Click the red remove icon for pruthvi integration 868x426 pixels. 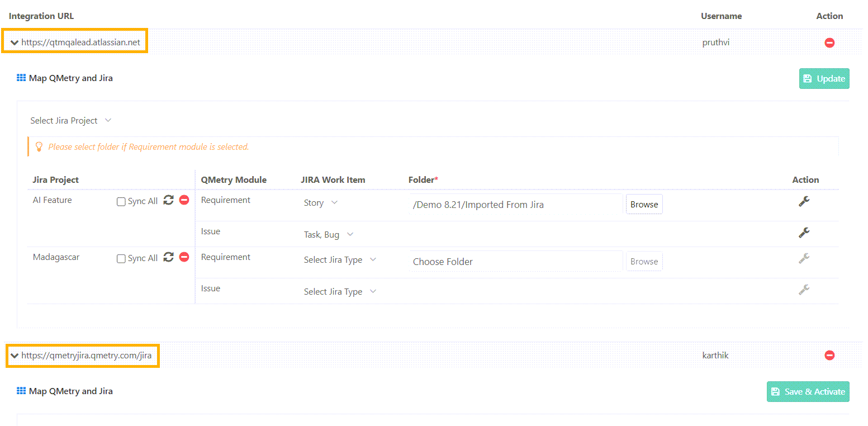[x=829, y=42]
